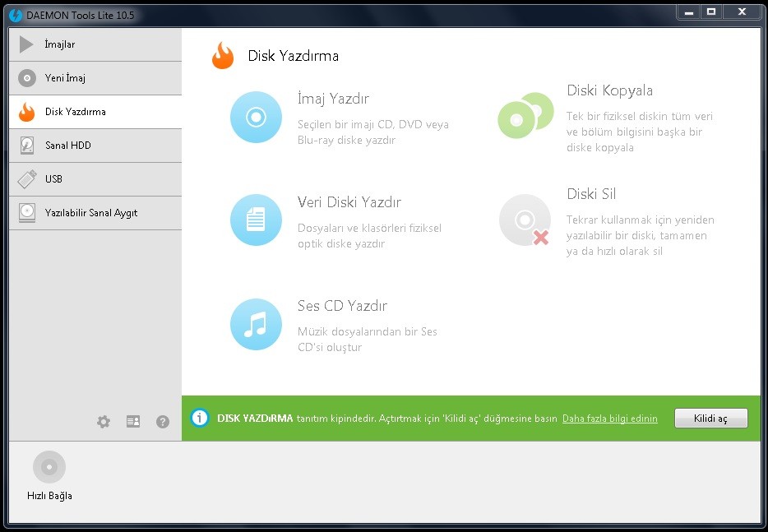
Task: Click the info icon in the green banner
Action: pyautogui.click(x=199, y=418)
